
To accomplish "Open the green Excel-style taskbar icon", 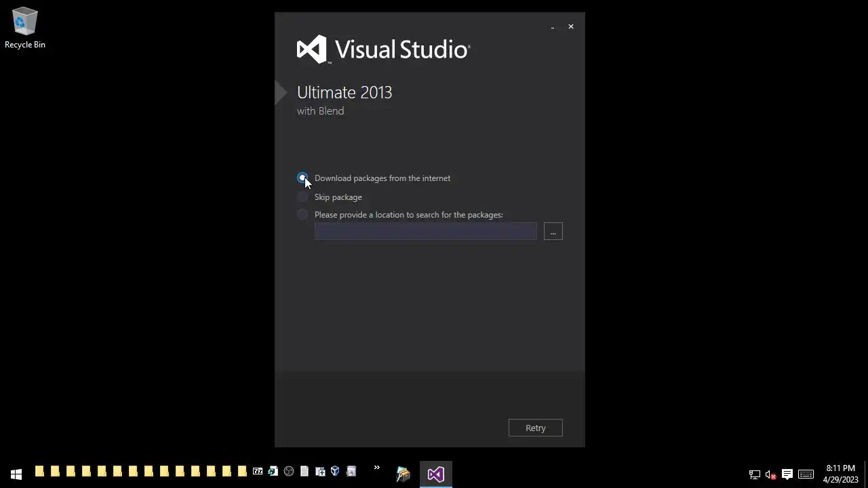I will click(273, 472).
